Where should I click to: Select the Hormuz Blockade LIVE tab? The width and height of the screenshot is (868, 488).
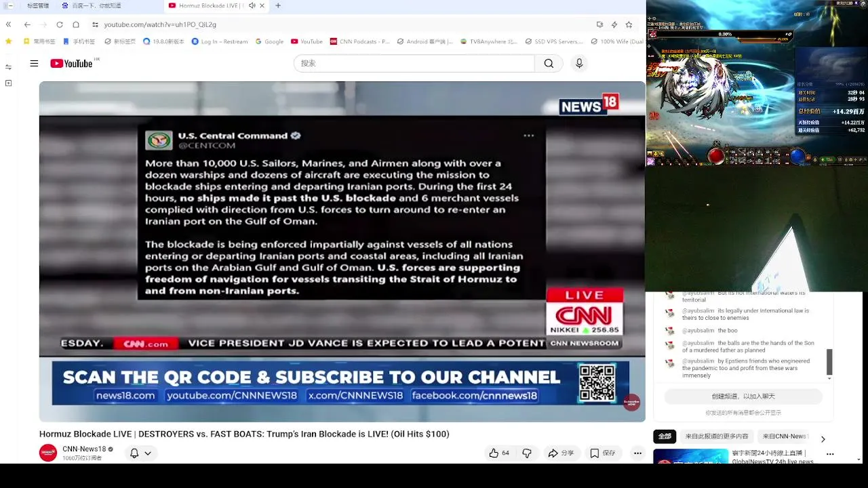point(207,5)
